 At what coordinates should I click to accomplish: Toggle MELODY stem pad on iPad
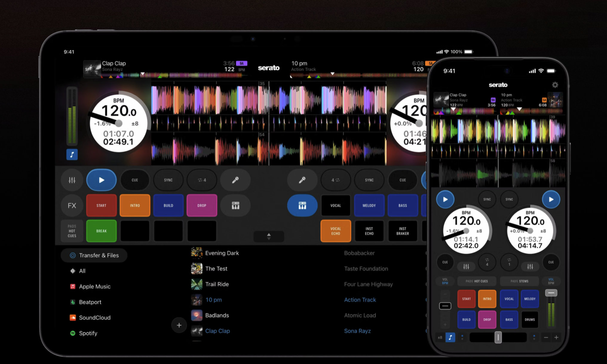tap(369, 205)
